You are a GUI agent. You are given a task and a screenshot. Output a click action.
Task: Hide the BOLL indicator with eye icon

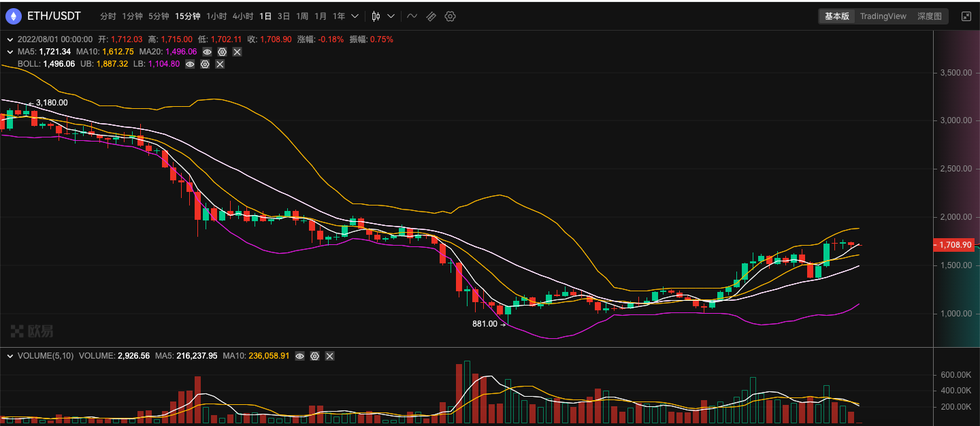pos(190,64)
